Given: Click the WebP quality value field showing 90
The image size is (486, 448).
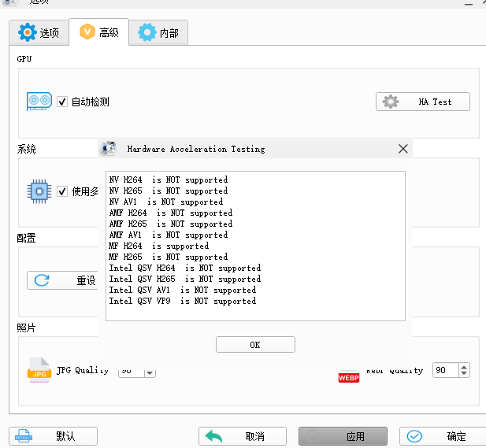Looking at the screenshot, I should (x=445, y=370).
